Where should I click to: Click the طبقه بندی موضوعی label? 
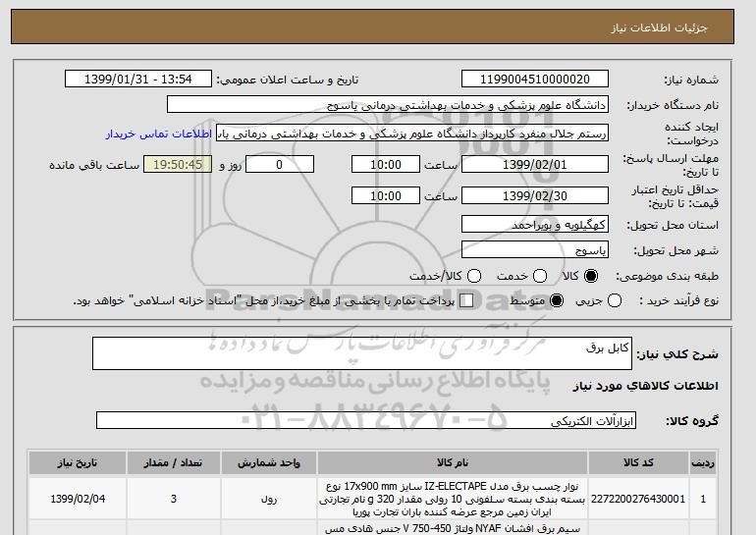pos(668,276)
